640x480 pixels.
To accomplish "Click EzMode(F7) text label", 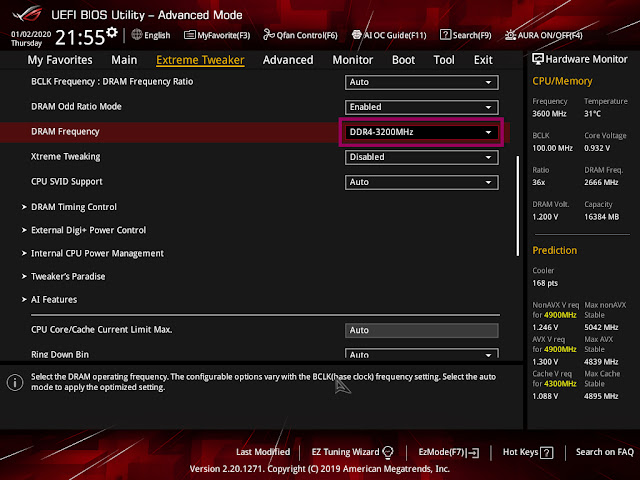I will [x=441, y=452].
